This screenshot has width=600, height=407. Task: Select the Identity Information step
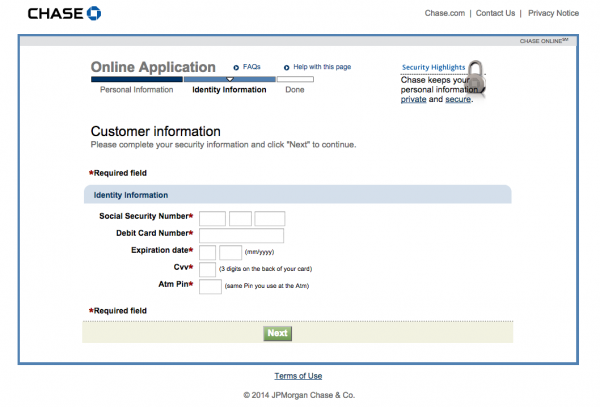point(229,90)
